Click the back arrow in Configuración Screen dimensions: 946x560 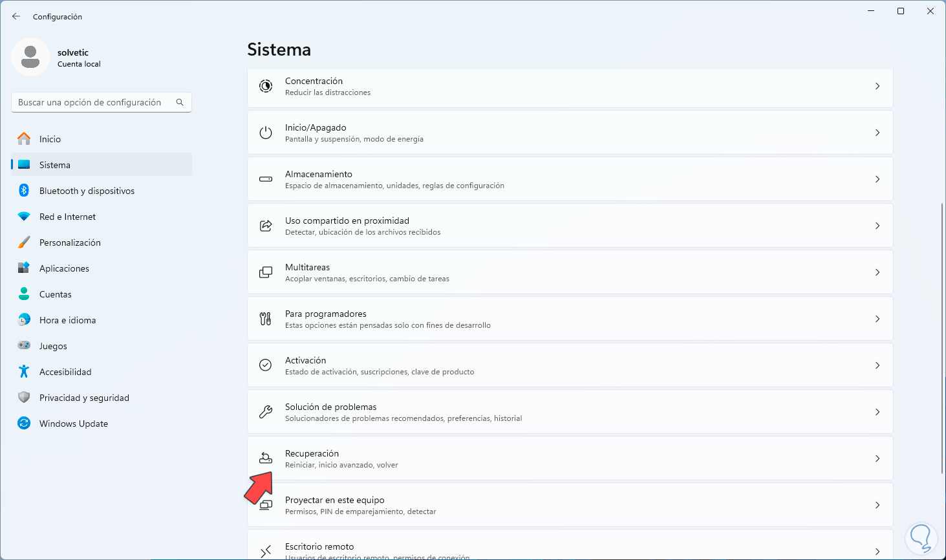coord(16,16)
